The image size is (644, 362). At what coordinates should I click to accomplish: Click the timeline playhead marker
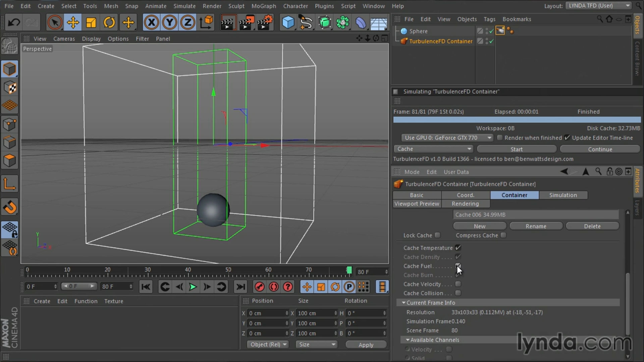point(349,270)
